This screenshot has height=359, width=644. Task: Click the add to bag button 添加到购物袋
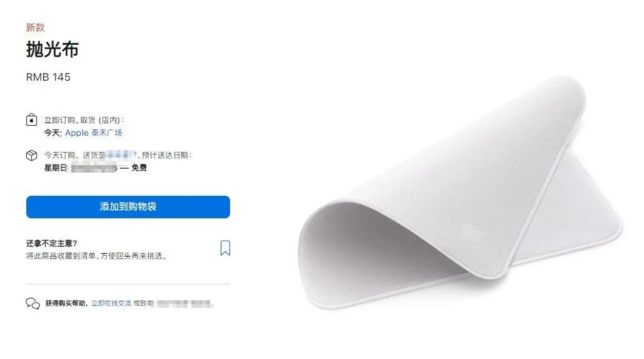(128, 207)
